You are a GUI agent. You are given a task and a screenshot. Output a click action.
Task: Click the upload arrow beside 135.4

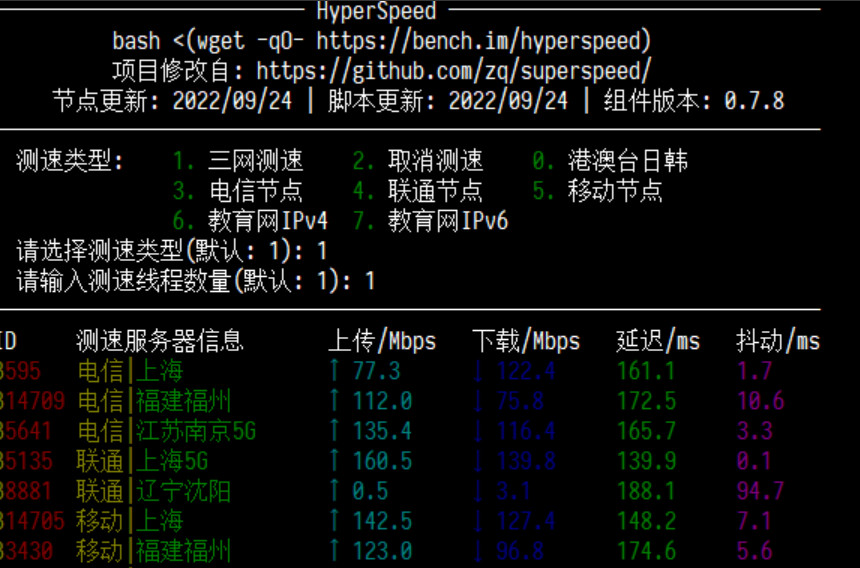point(334,431)
